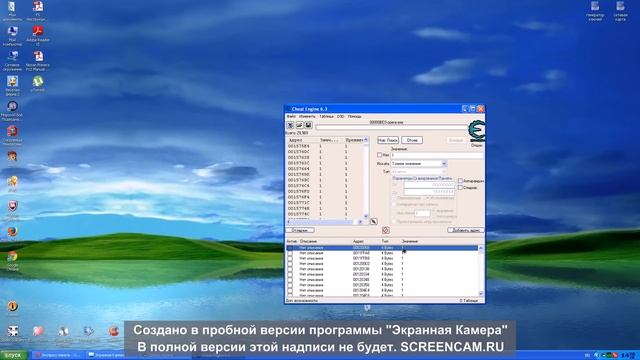
Task: Open the Изменить menu
Action: coord(307,116)
